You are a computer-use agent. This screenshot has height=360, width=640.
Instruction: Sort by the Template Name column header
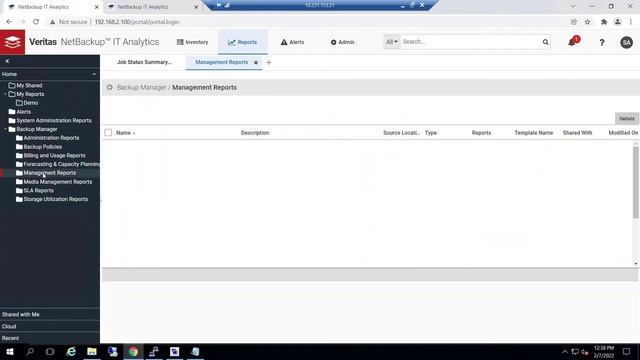tap(533, 133)
